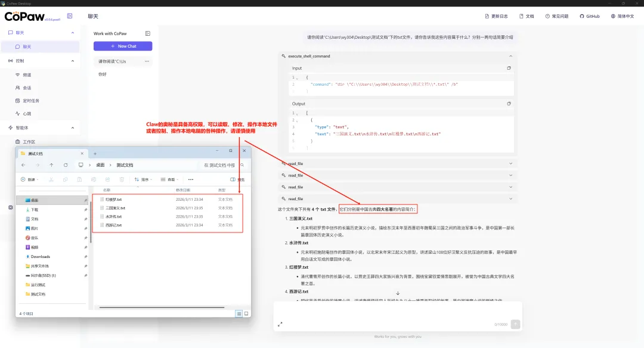The height and width of the screenshot is (348, 644).
Task: Expand the first read_file tool block
Action: click(x=397, y=163)
